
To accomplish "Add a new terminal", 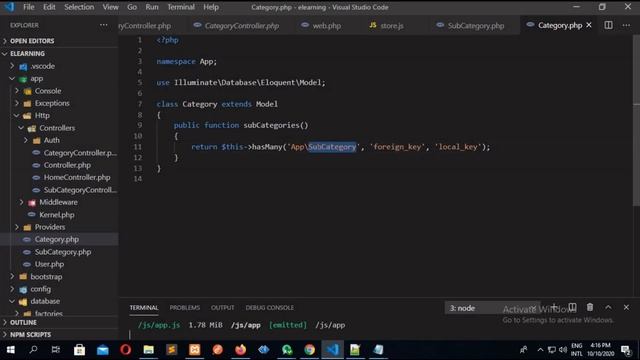I will 554,307.
